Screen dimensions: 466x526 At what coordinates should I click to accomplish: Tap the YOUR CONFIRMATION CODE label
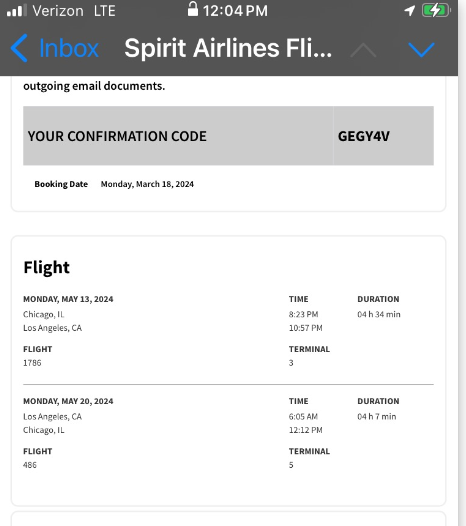[117, 136]
